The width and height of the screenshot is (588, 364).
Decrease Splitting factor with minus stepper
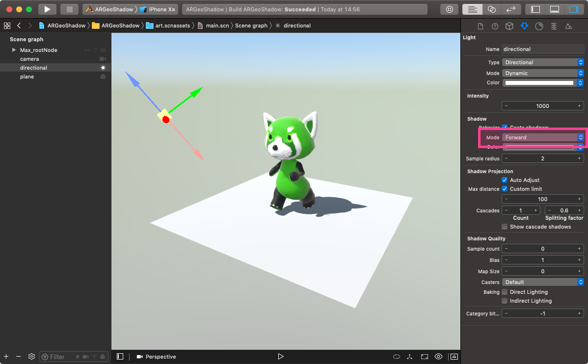549,210
